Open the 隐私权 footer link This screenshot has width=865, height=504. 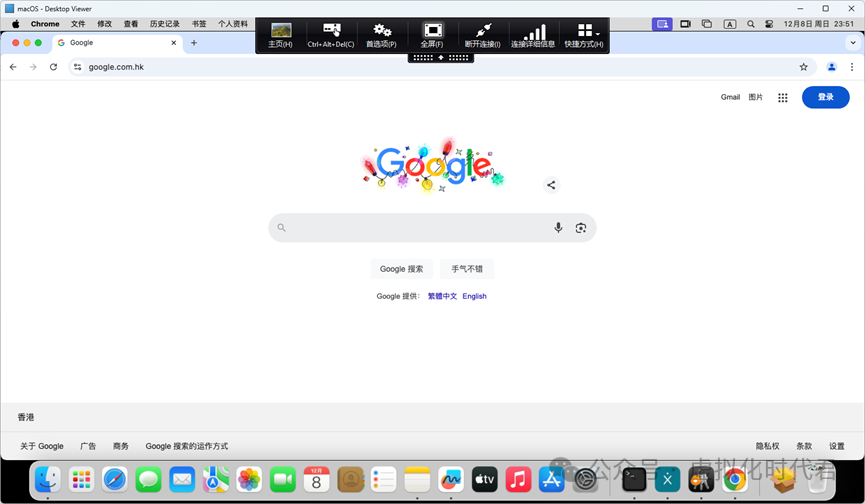click(767, 446)
